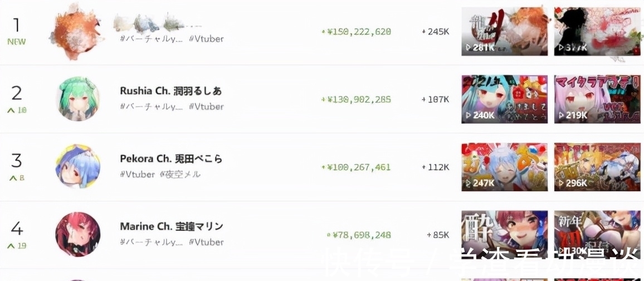Click Marine Ch. red-haired avatar
The width and height of the screenshot is (644, 281).
[x=78, y=234]
